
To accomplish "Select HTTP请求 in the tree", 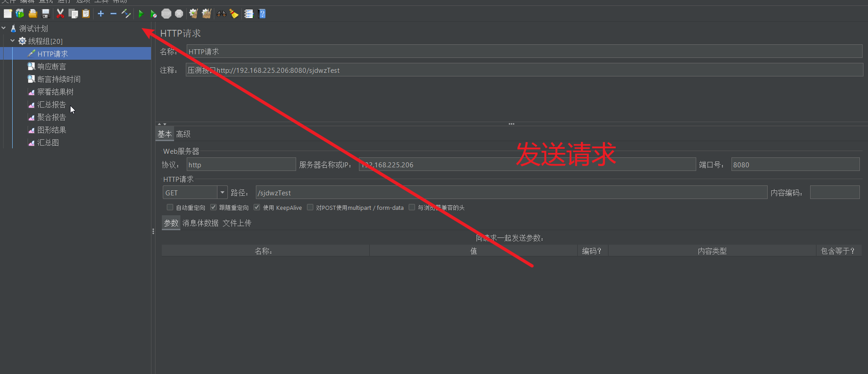I will 52,54.
